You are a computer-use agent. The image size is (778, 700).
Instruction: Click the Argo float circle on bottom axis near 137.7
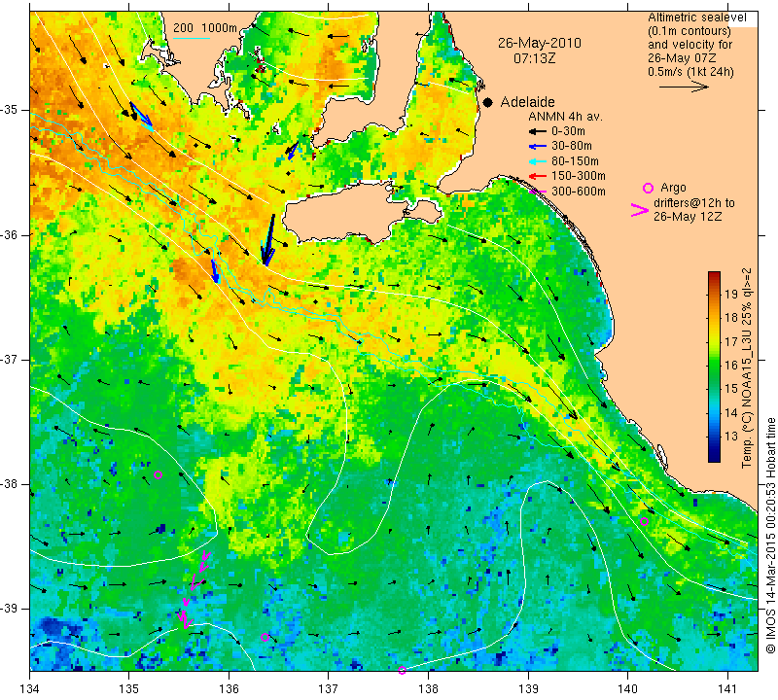coord(402,670)
